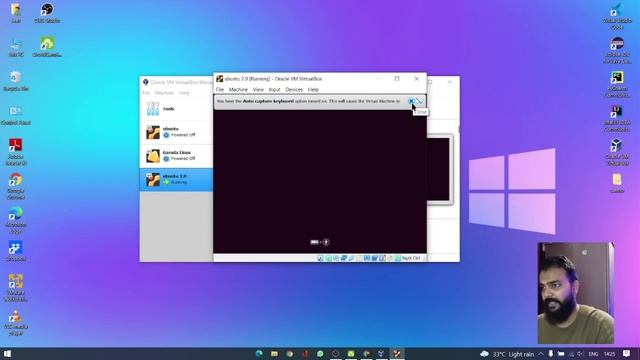Open the VMware Workstation desktop icon
This screenshot has width=640, height=360.
(16, 288)
